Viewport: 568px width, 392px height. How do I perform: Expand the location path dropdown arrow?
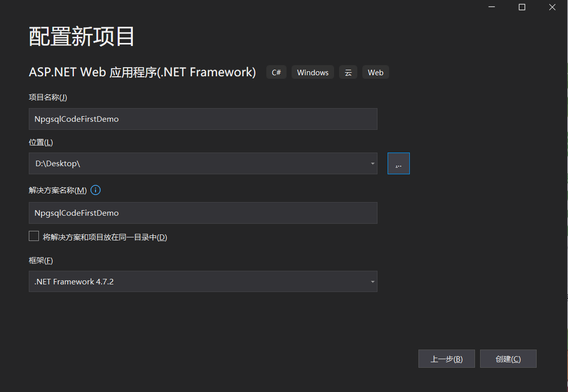tap(372, 164)
